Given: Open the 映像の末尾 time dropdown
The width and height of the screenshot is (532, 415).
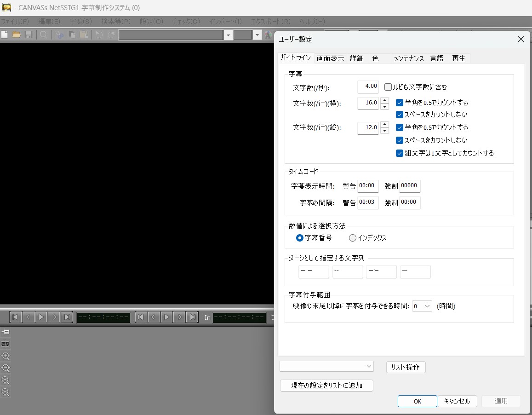Looking at the screenshot, I should click(422, 306).
